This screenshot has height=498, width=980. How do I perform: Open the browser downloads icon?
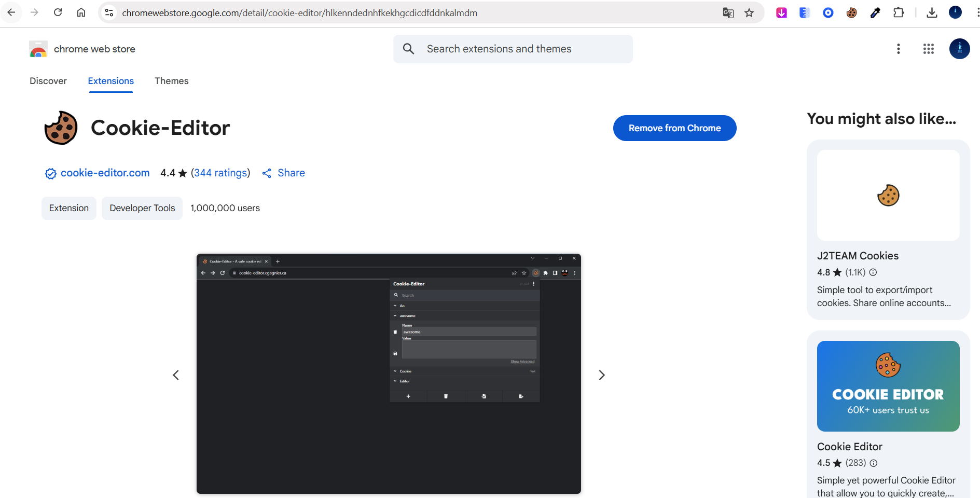[x=932, y=13]
